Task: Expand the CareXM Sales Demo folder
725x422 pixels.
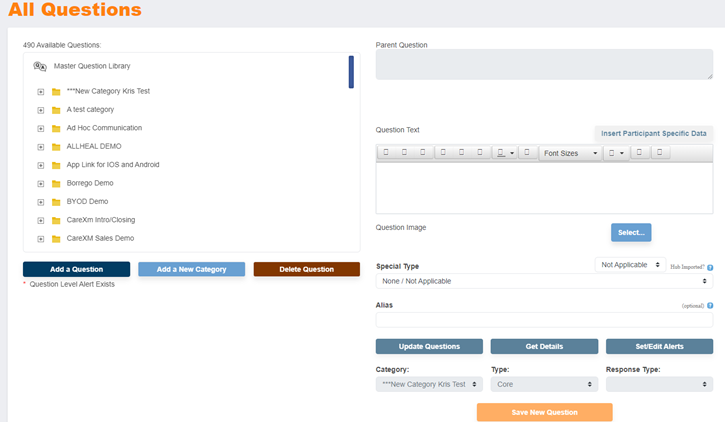Action: click(x=41, y=238)
